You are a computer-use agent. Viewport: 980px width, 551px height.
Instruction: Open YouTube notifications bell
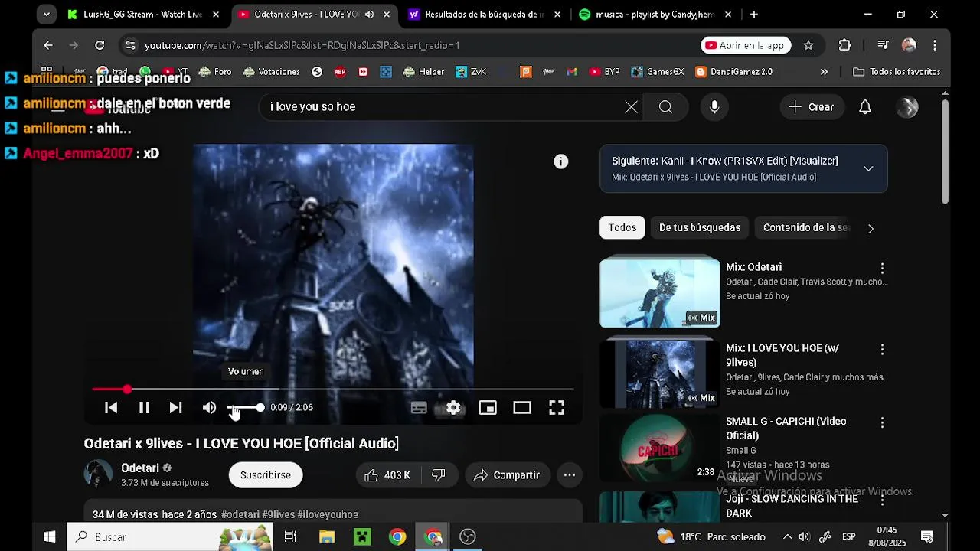pyautogui.click(x=865, y=107)
